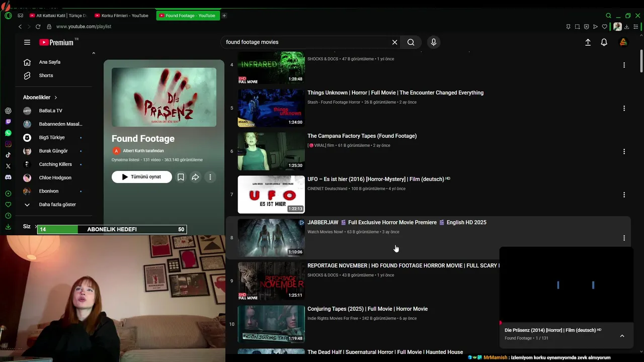This screenshot has width=644, height=362.
Task: Open Twitch in the Opera sidebar
Action: [x=8, y=122]
